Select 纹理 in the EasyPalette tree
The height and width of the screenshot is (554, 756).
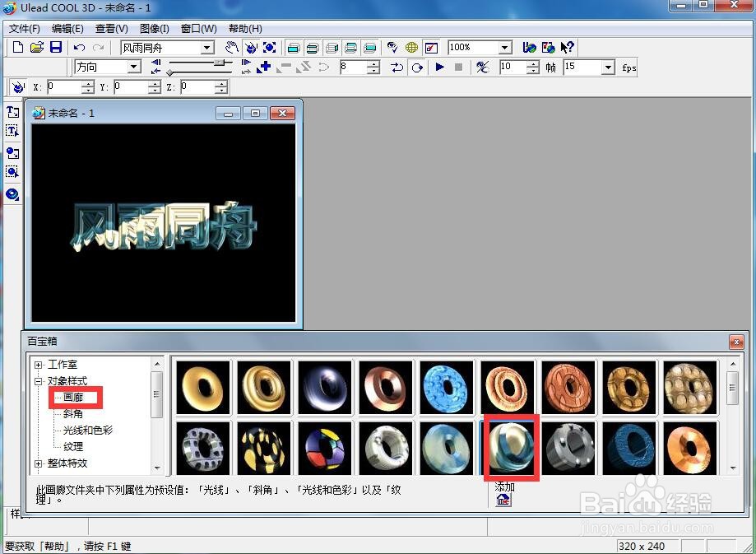[73, 446]
